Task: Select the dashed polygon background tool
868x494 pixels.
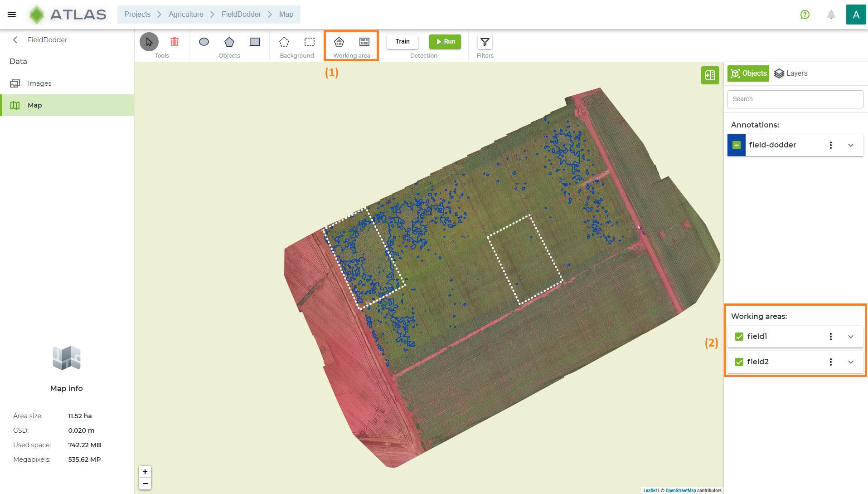Action: [284, 42]
